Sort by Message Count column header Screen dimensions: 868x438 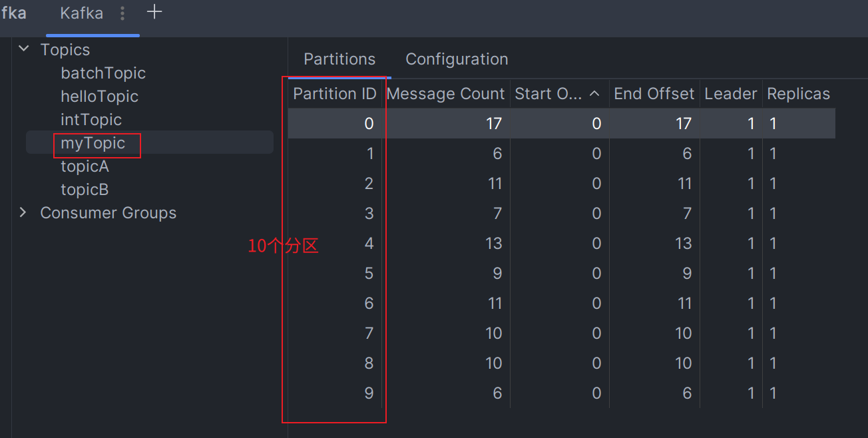pyautogui.click(x=445, y=95)
